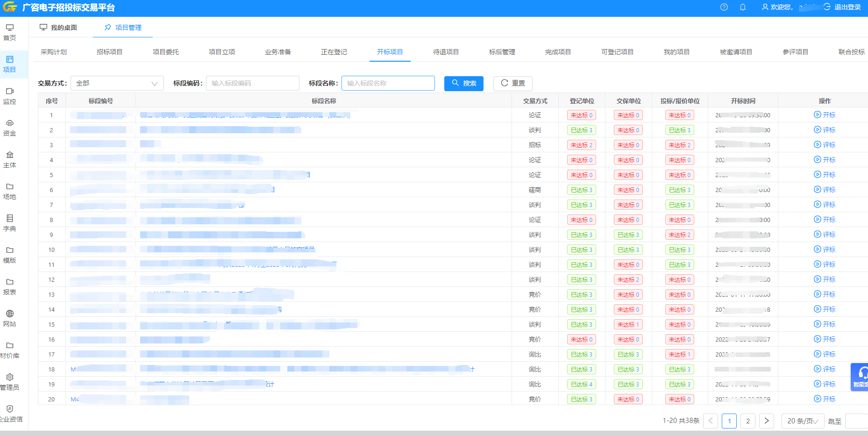Click the user profile icon

pos(765,7)
